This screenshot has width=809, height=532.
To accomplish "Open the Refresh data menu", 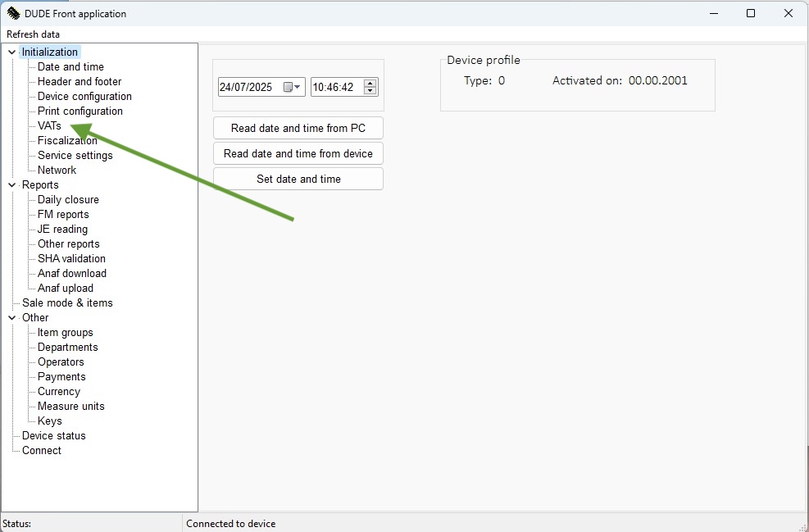I will (33, 34).
